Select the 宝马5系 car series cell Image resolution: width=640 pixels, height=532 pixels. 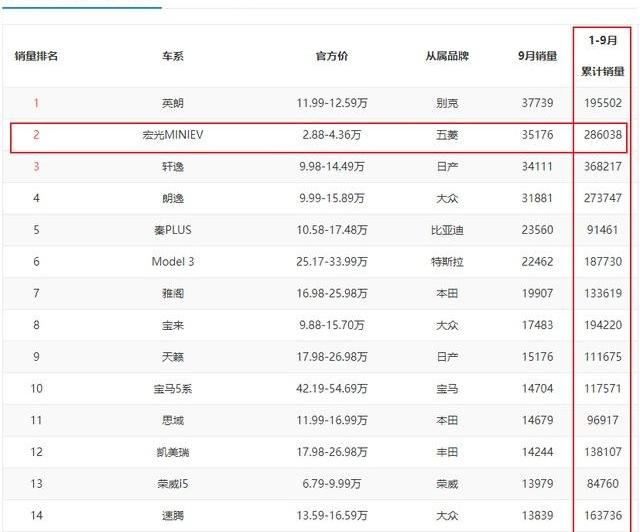pyautogui.click(x=173, y=389)
